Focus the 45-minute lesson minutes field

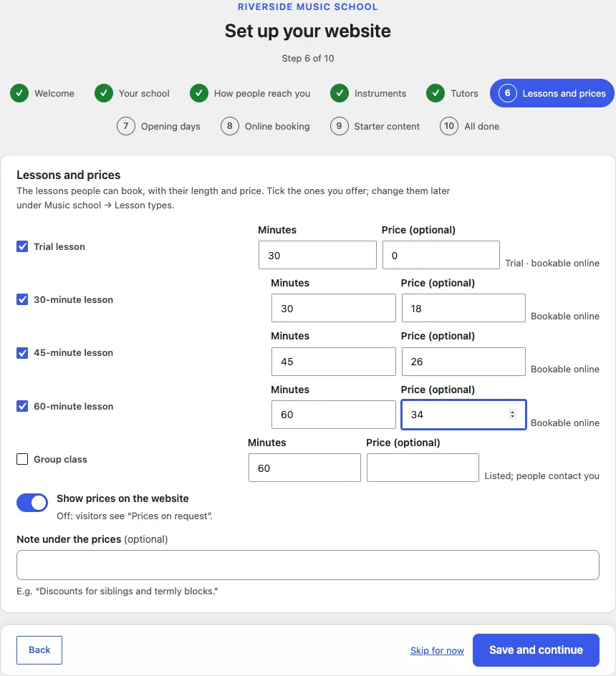pos(334,362)
